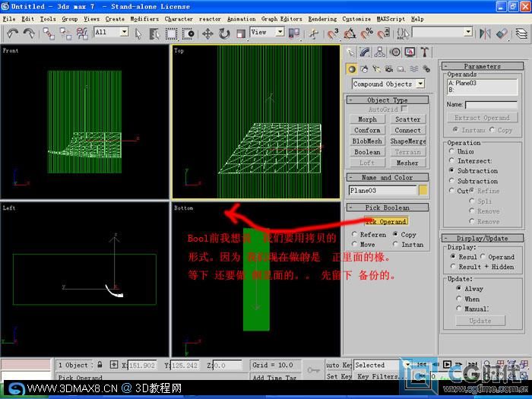Viewport: 532px width, 399px height.
Task: Click the Pick Operand button
Action: click(386, 221)
